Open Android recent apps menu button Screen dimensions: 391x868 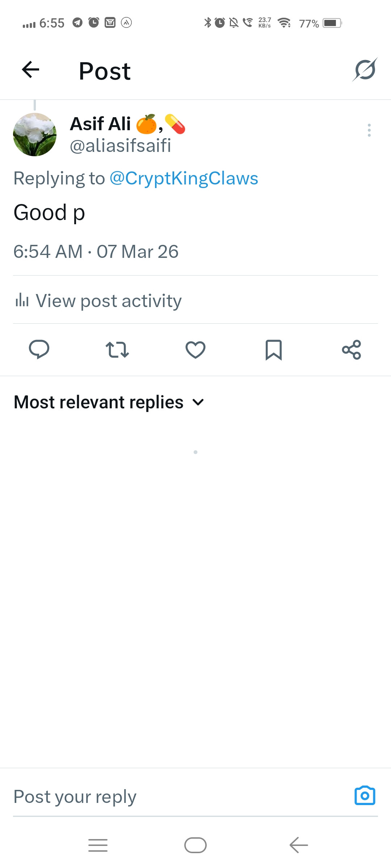coord(98,845)
